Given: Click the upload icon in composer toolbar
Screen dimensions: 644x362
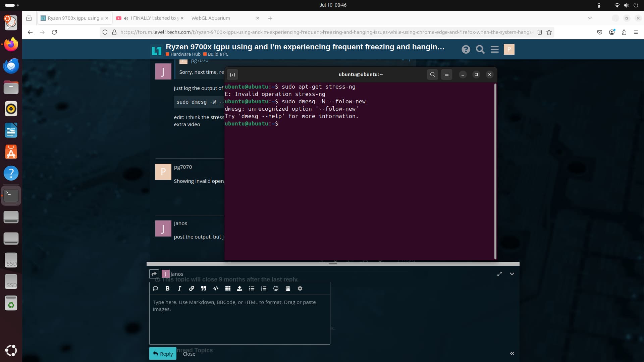Looking at the screenshot, I should tap(239, 289).
